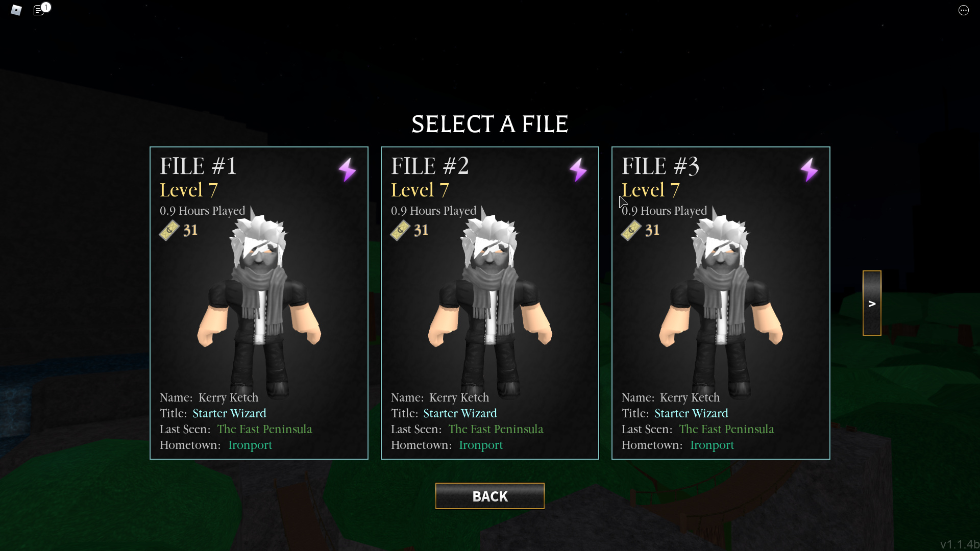980x551 pixels.
Task: Click the FILE #3 heading
Action: [x=660, y=166]
